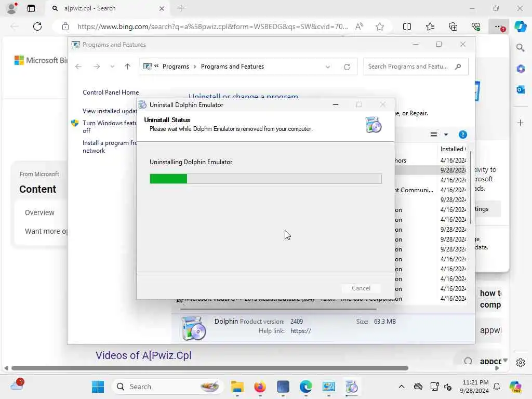Open recent locations chevron in Explorer
The image size is (532, 399).
pyautogui.click(x=112, y=66)
